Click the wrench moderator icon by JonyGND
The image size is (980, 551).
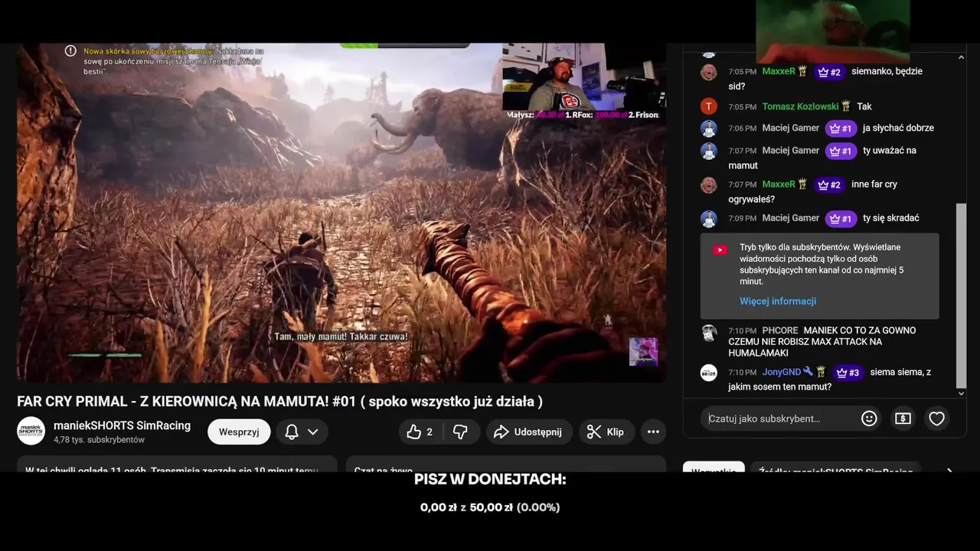click(x=808, y=372)
